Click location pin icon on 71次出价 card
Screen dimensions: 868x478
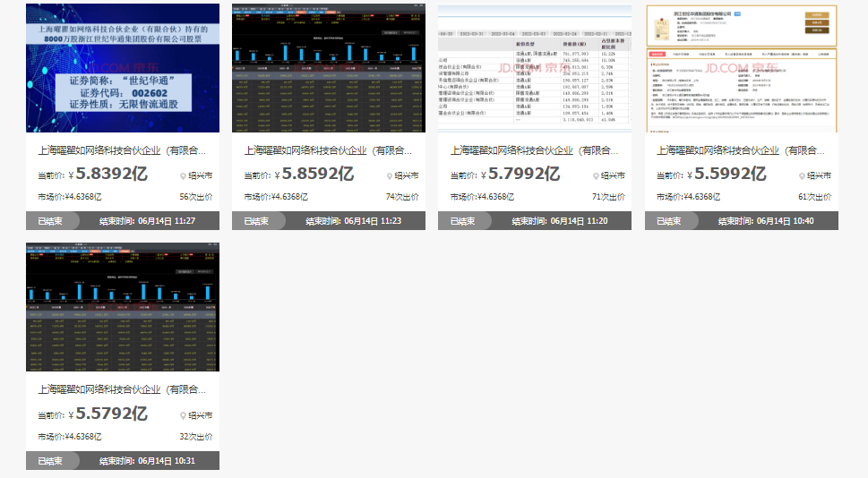[597, 176]
